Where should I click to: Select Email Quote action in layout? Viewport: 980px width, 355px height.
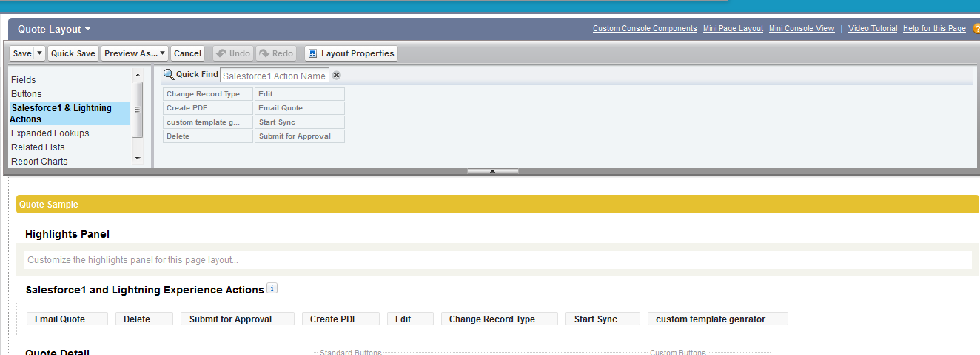(67, 319)
